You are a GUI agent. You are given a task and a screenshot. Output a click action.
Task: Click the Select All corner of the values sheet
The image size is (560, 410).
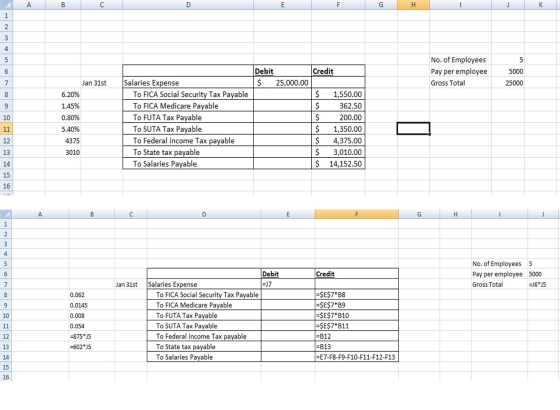pos(6,5)
